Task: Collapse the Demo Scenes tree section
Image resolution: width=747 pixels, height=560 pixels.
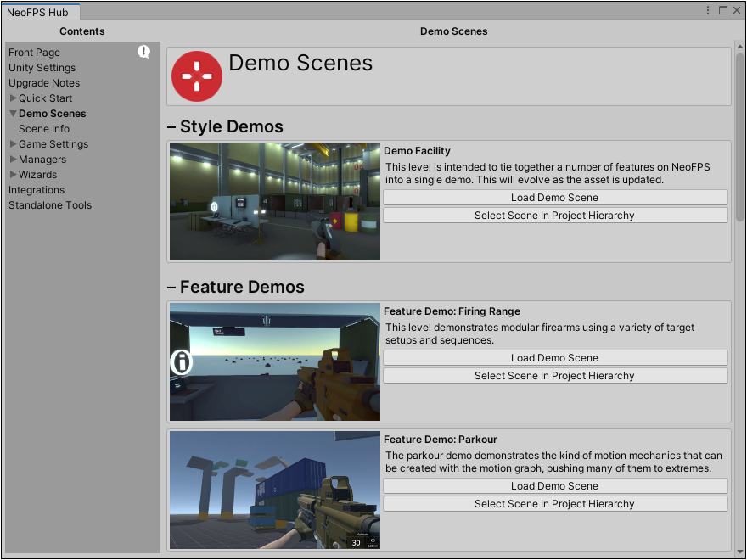Action: (14, 114)
